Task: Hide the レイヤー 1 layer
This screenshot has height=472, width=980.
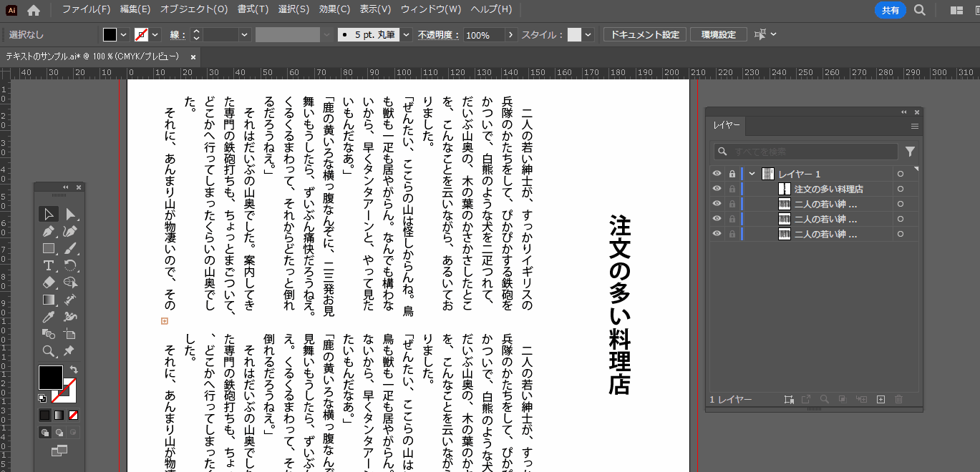Action: 717,174
